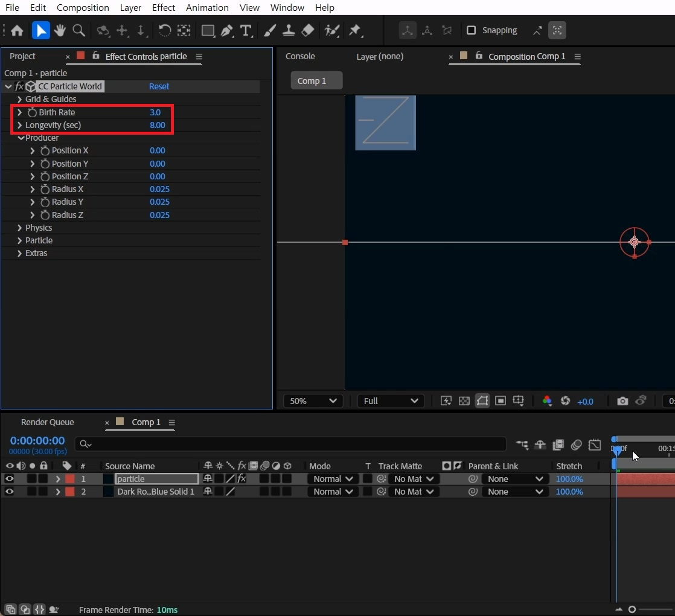Toggle the transparency grid icon
Screen dimensions: 675x616
(464, 401)
